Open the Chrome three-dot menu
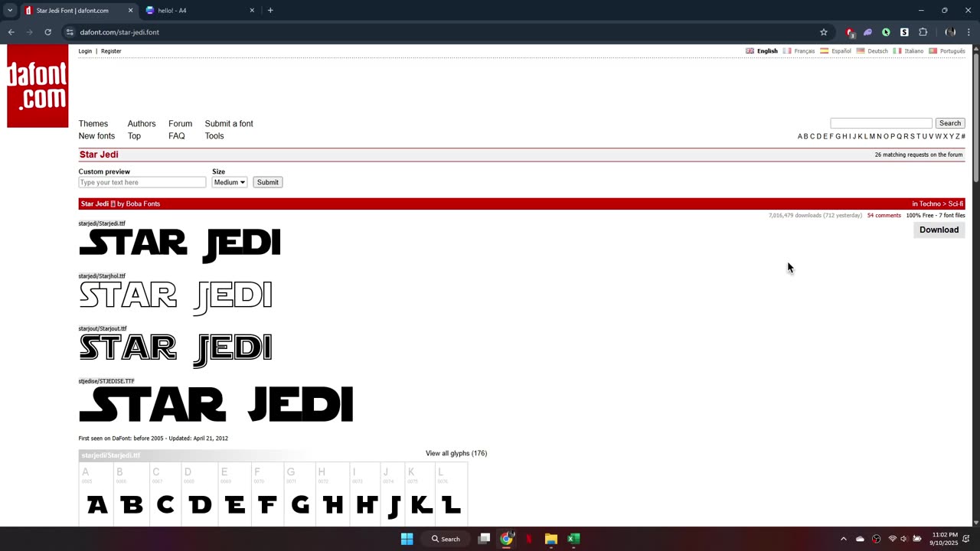The width and height of the screenshot is (980, 551). [x=969, y=32]
